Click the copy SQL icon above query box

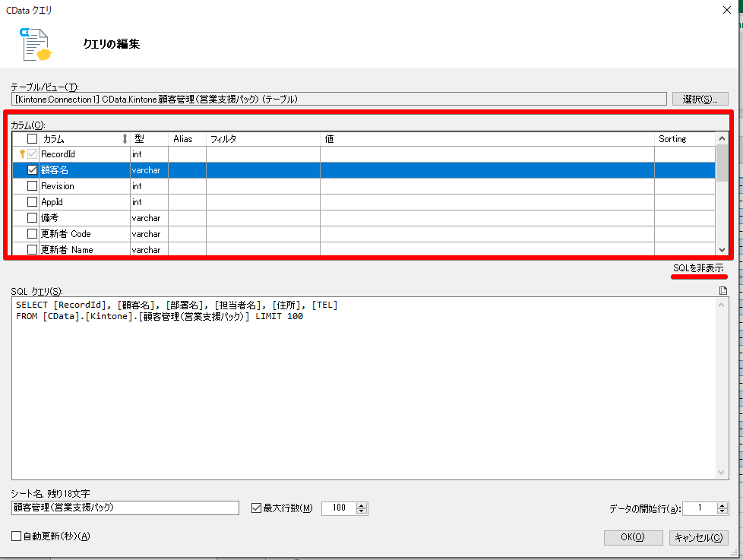pyautogui.click(x=722, y=290)
